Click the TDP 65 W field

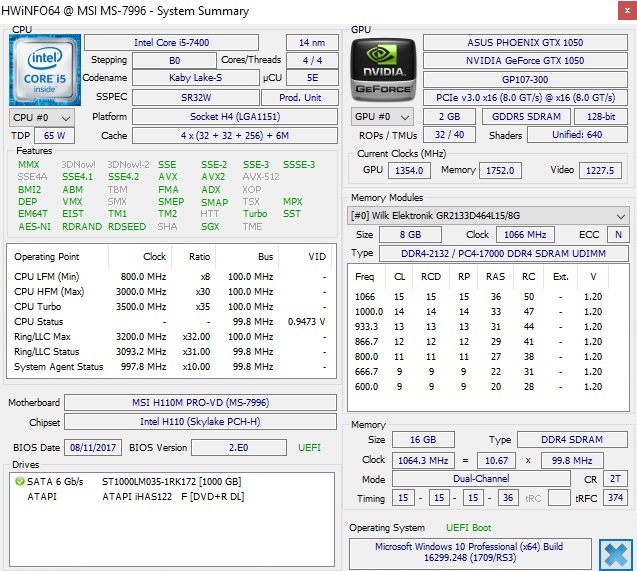pos(54,135)
